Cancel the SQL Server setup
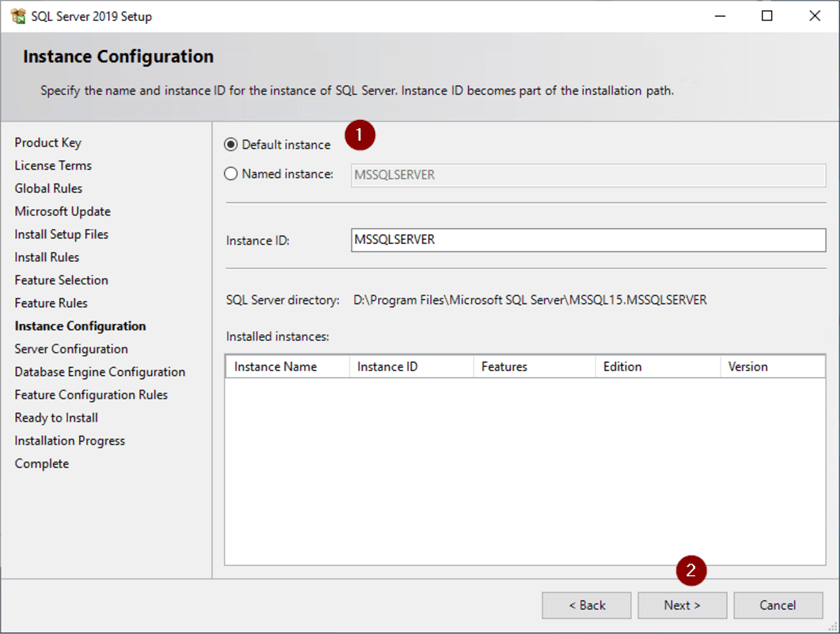The height and width of the screenshot is (634, 840). pyautogui.click(x=778, y=605)
